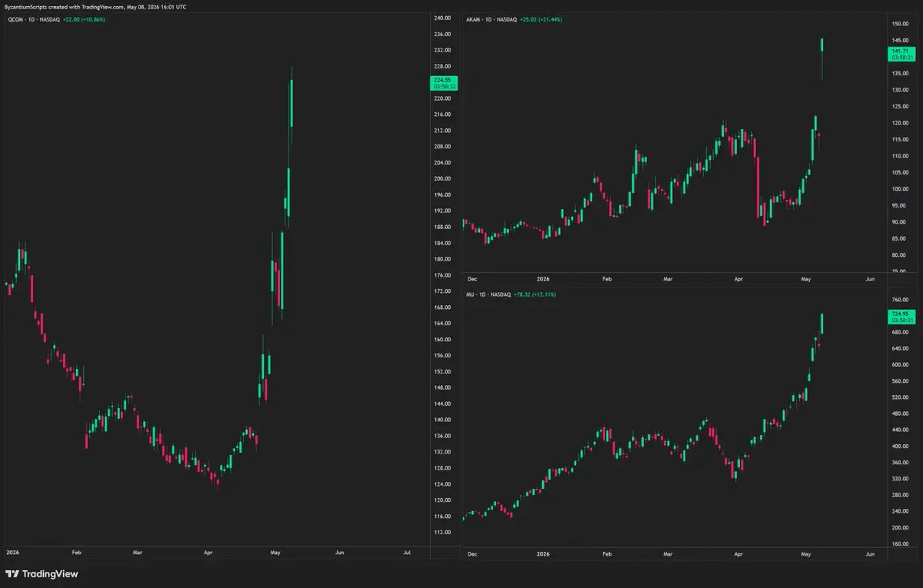Click the Jul label on QCOM time axis
Viewport: 923px width, 588px height.
[407, 552]
